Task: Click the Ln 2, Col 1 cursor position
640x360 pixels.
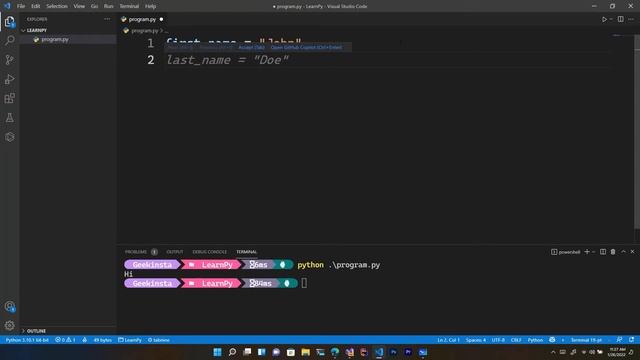Action: click(x=448, y=340)
